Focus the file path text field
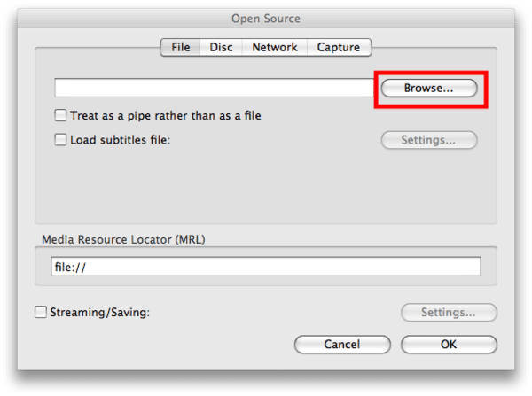532x396 pixels. (214, 88)
